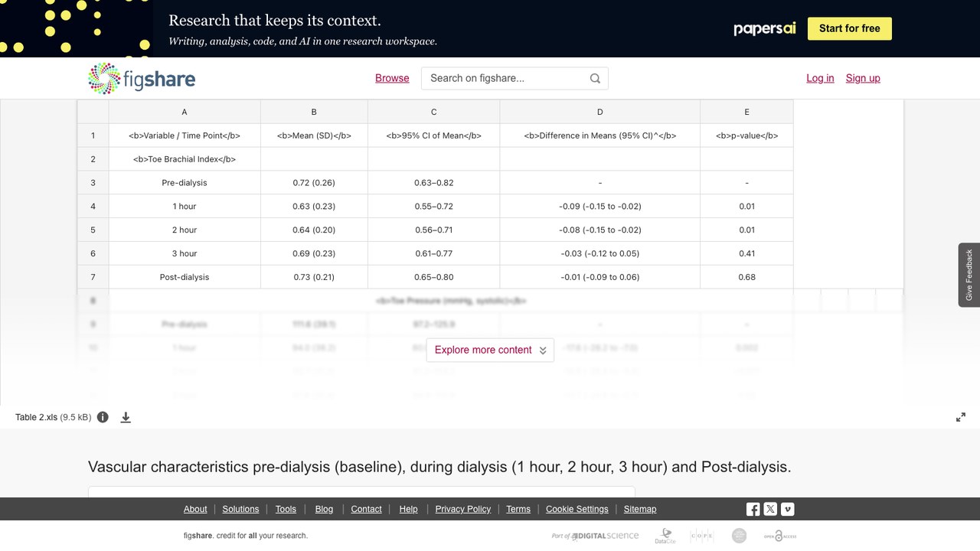This screenshot has height=551, width=980.
Task: Open the Sitemap footer link
Action: (x=640, y=509)
